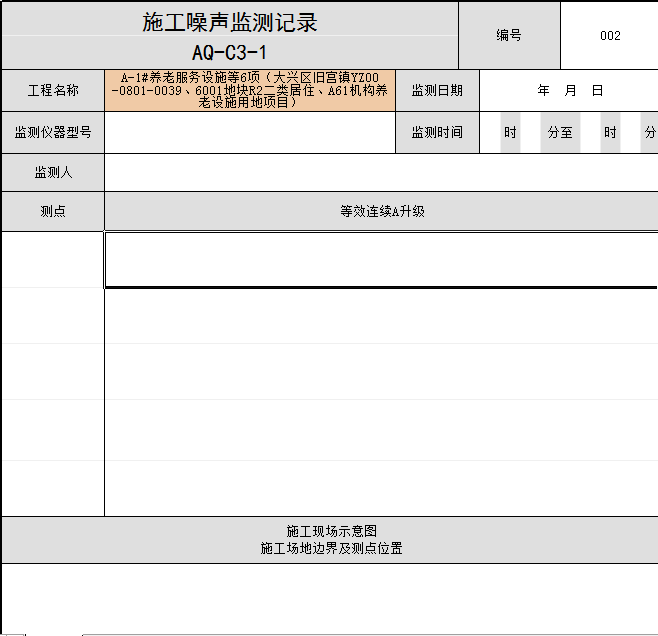
Task: Select the 施工现场示意图 section header cell
Action: tap(330, 540)
